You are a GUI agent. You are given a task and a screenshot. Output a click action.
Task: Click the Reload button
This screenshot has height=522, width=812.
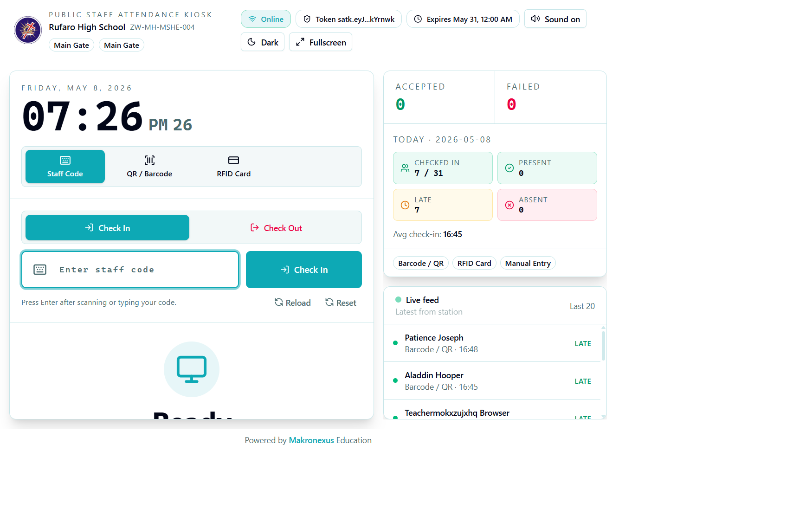(292, 303)
